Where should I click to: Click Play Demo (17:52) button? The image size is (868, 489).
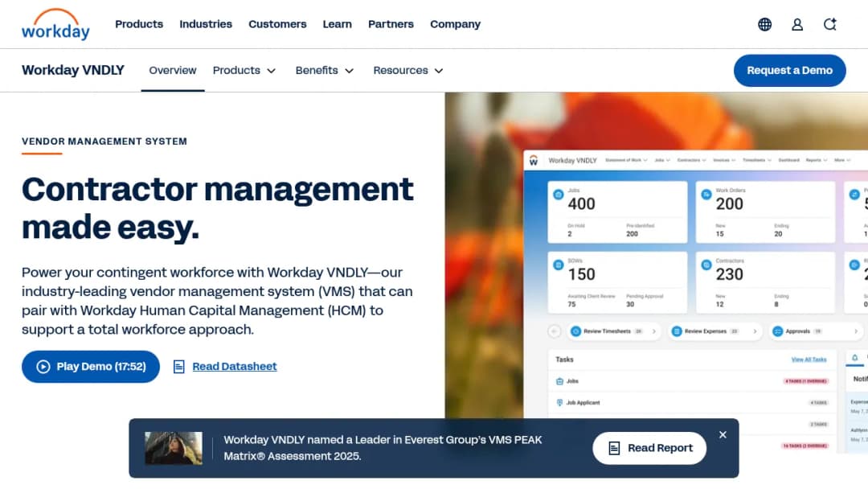91,367
